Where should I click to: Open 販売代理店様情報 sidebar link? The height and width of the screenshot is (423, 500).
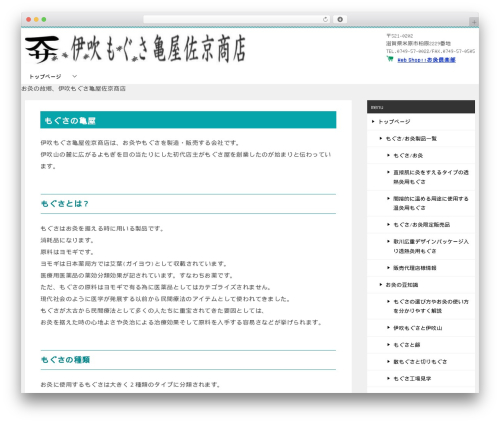[x=415, y=268]
